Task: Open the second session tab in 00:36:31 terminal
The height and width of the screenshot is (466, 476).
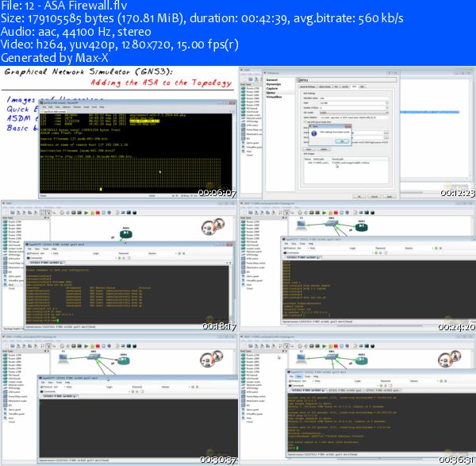Action: click(345, 390)
